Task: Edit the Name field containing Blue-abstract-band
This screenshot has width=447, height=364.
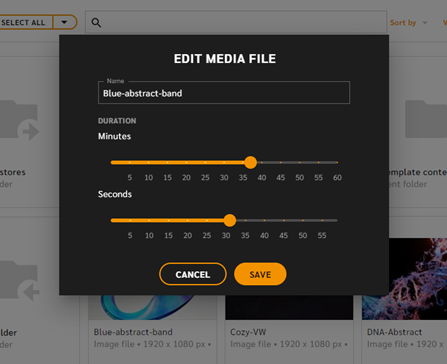Action: coord(224,93)
